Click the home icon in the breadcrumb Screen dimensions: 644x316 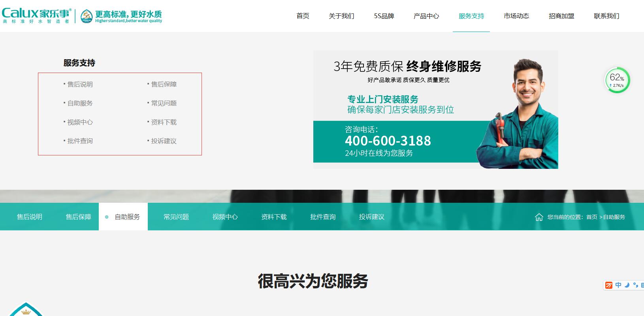(x=539, y=217)
